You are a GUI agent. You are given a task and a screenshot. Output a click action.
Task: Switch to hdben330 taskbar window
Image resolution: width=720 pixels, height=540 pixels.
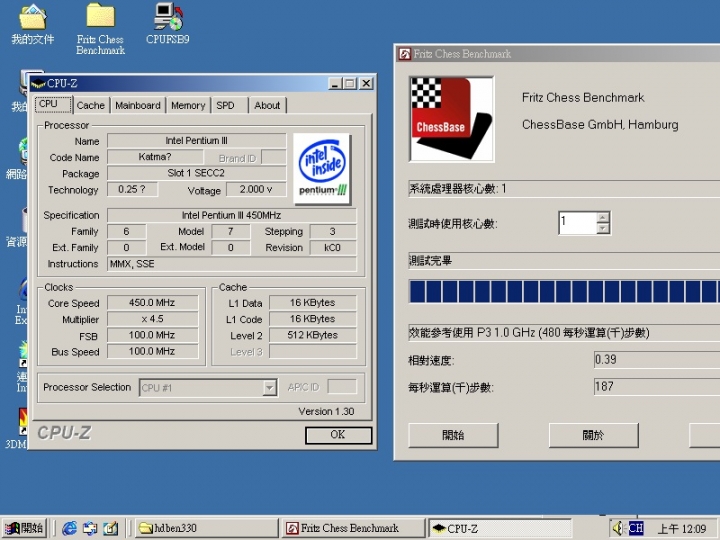point(207,528)
